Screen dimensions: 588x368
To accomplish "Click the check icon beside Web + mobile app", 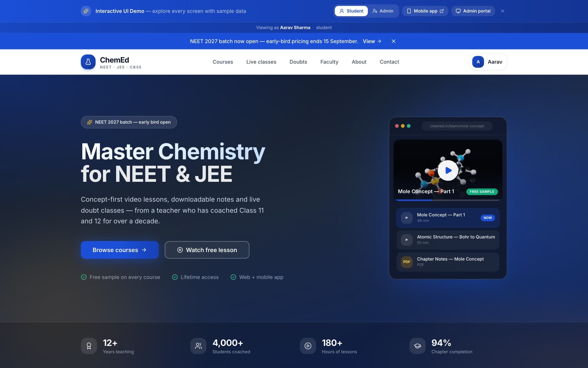I will point(233,277).
